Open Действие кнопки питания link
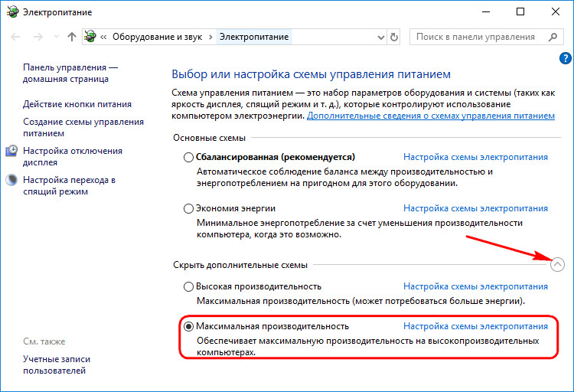This screenshot has height=392, width=574. point(77,104)
